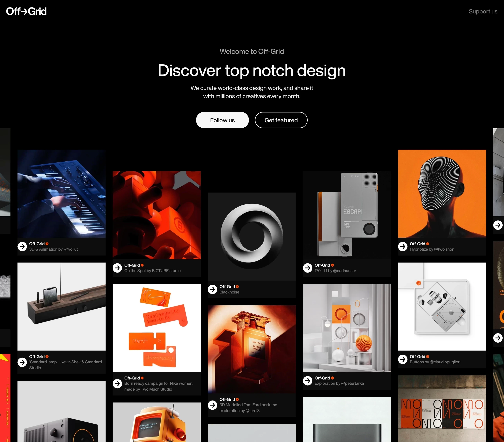
Task: Click the arrow icon beside 'Exploration by @petertarka'
Action: point(308,381)
